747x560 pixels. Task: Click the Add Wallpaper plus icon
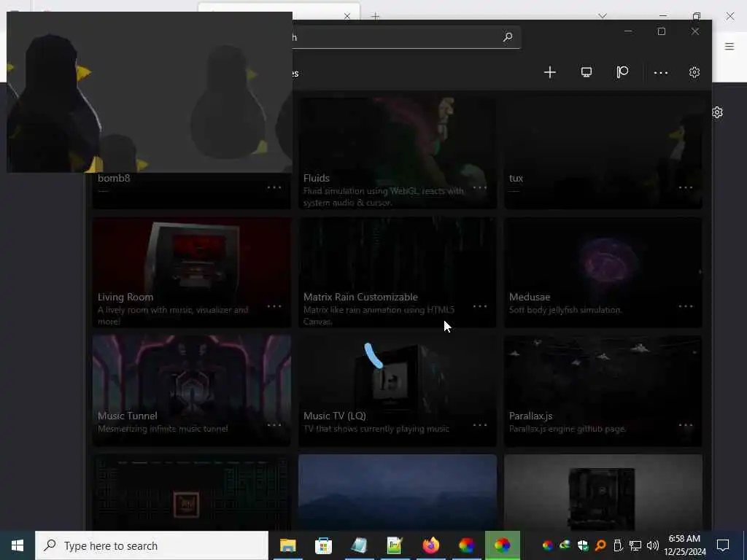550,72
